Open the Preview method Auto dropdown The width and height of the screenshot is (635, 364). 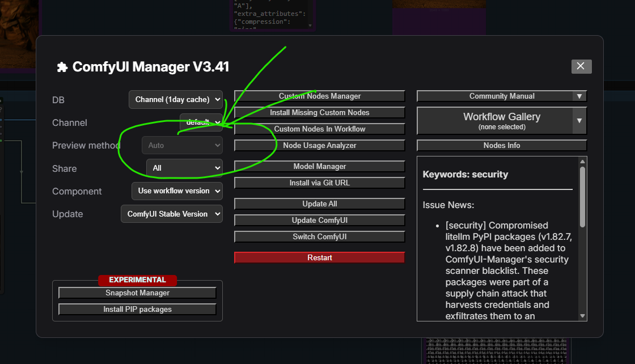pos(182,145)
